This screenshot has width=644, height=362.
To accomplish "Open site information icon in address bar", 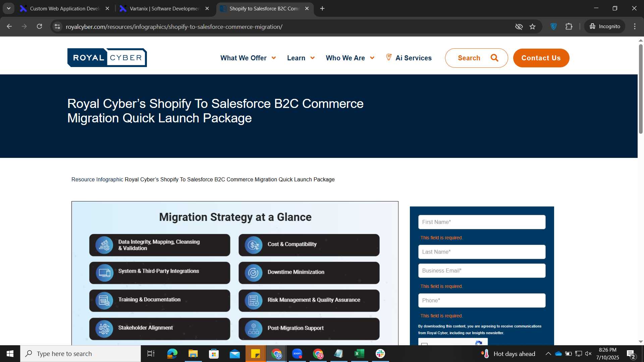I will click(x=57, y=26).
